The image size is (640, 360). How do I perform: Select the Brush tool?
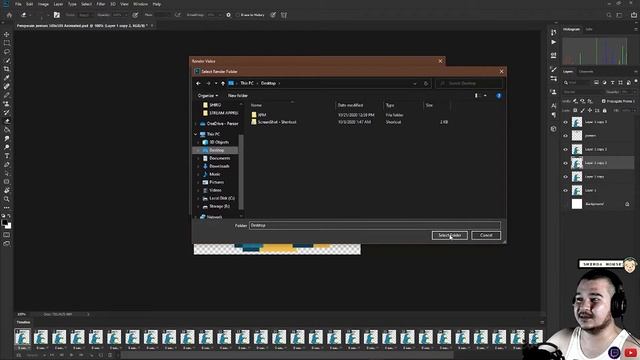pyautogui.click(x=7, y=95)
